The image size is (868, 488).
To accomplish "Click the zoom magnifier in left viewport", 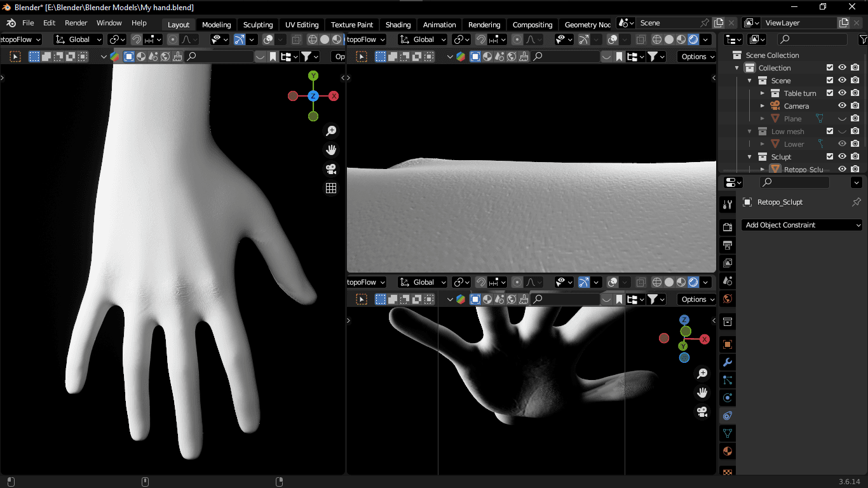I will pyautogui.click(x=331, y=131).
